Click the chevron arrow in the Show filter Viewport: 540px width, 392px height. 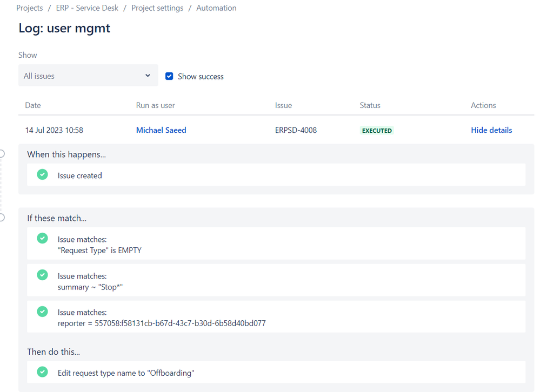point(148,75)
